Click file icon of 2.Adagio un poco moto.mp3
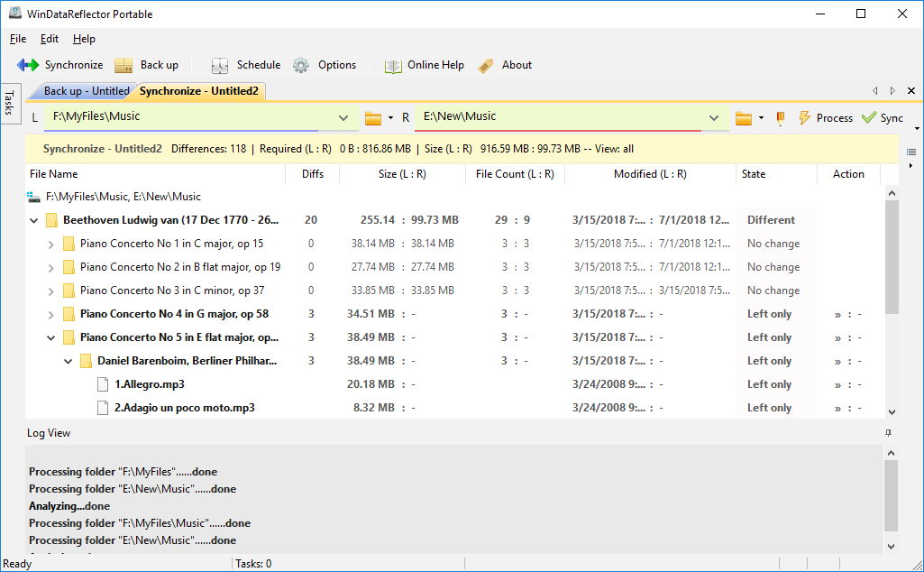Image resolution: width=924 pixels, height=572 pixels. pos(103,408)
